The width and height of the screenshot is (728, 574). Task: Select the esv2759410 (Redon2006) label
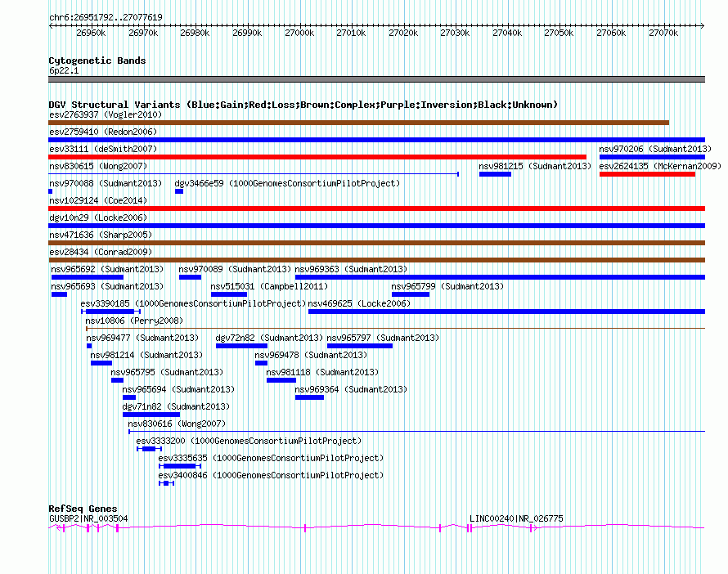pyautogui.click(x=103, y=132)
